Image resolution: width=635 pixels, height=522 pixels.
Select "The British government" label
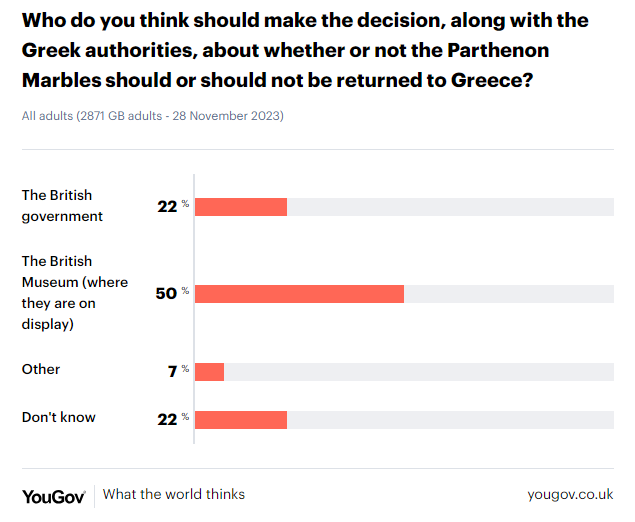point(62,206)
